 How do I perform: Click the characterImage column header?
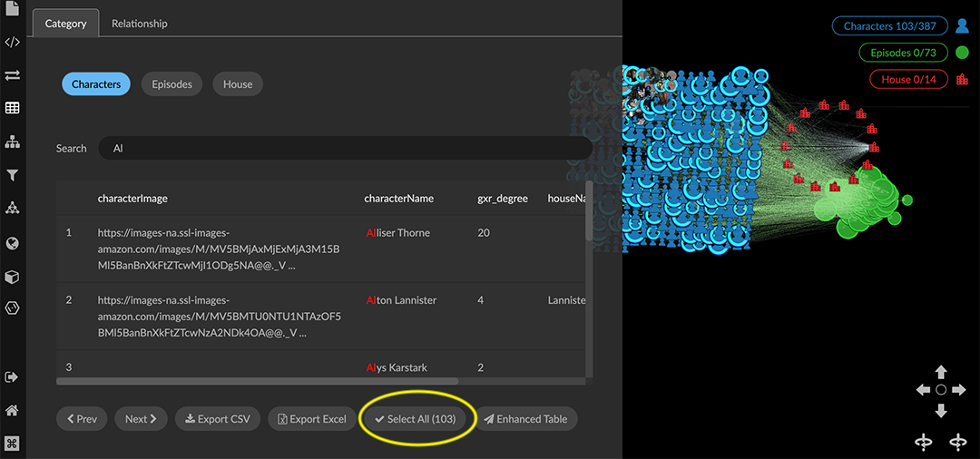132,199
